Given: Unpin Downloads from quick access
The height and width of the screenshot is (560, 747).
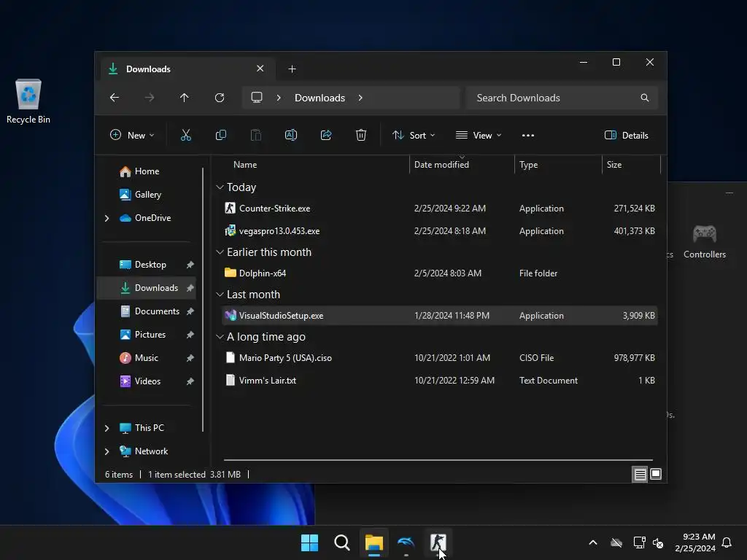Looking at the screenshot, I should coord(190,288).
